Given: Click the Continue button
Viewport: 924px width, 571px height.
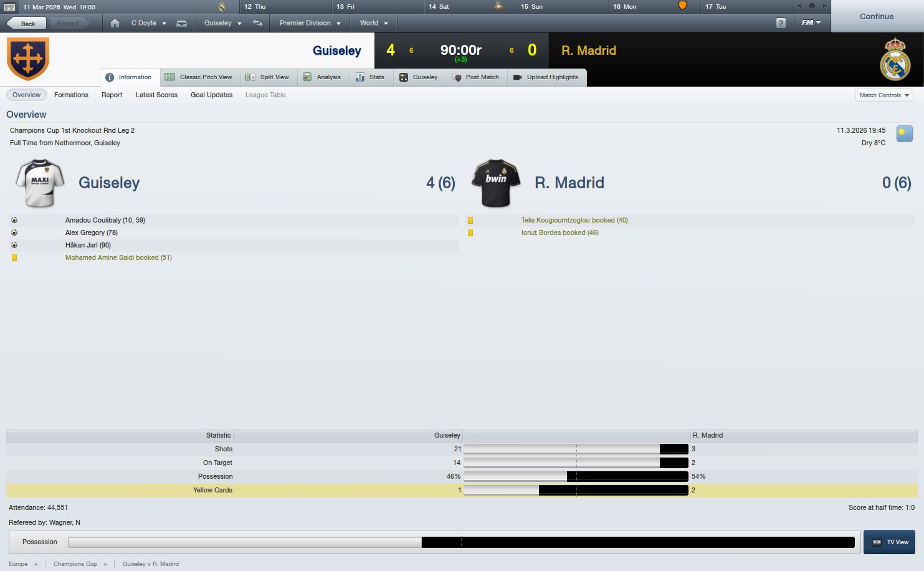Looking at the screenshot, I should 877,16.
